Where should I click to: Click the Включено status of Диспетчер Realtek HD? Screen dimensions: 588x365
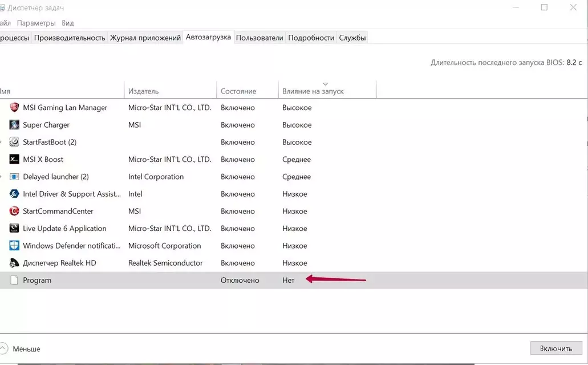point(238,263)
